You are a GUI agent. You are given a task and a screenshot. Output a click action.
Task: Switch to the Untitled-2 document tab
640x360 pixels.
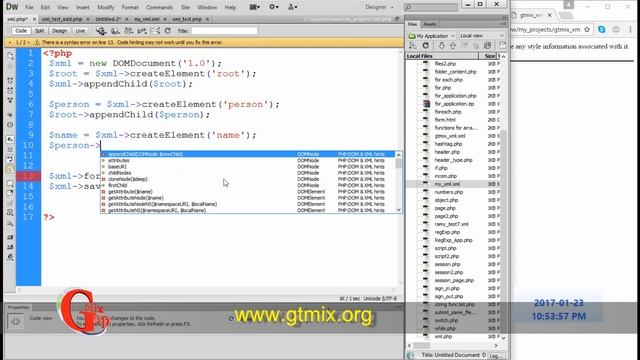[x=108, y=19]
